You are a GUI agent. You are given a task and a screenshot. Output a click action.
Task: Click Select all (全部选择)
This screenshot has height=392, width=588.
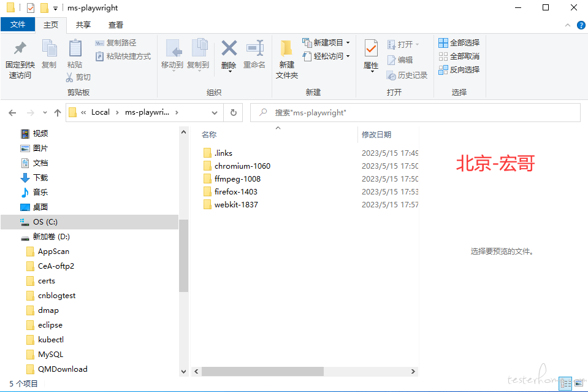(459, 43)
